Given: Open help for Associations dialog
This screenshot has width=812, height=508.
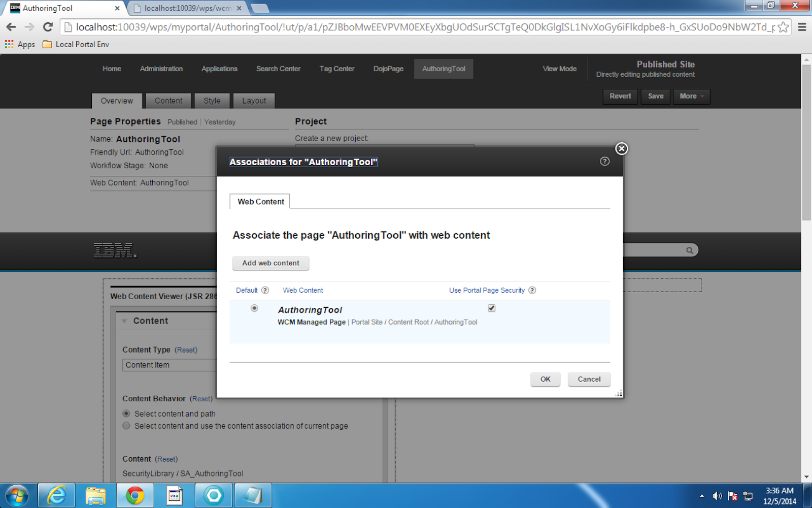Looking at the screenshot, I should pos(604,161).
